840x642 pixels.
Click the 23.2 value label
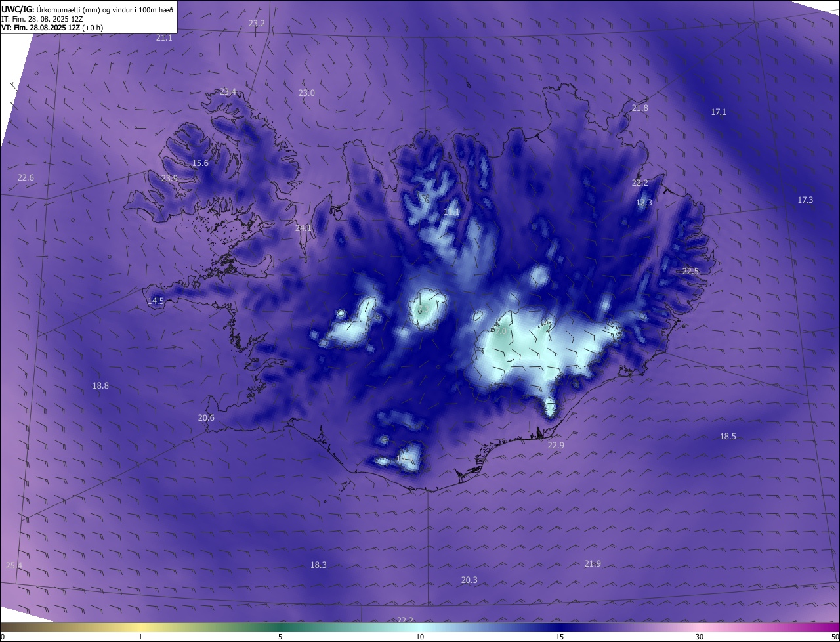(257, 24)
